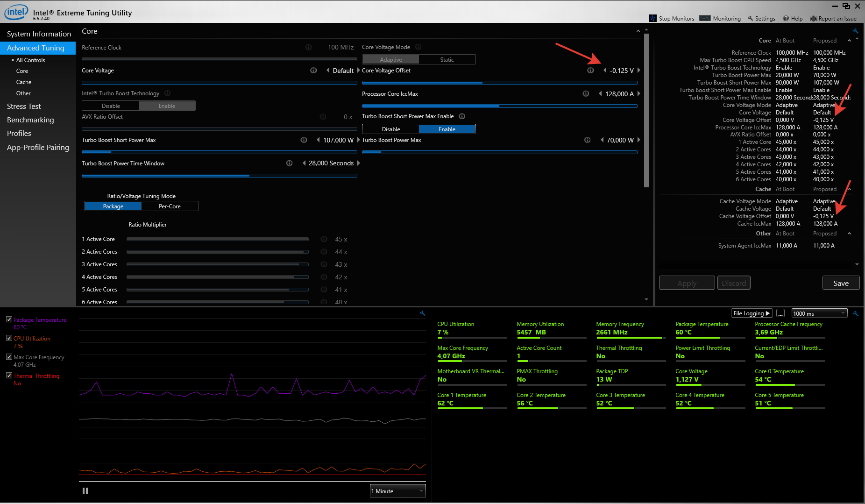Click the Processor Core IccMax slider
The height and width of the screenshot is (504, 865).
(x=499, y=106)
